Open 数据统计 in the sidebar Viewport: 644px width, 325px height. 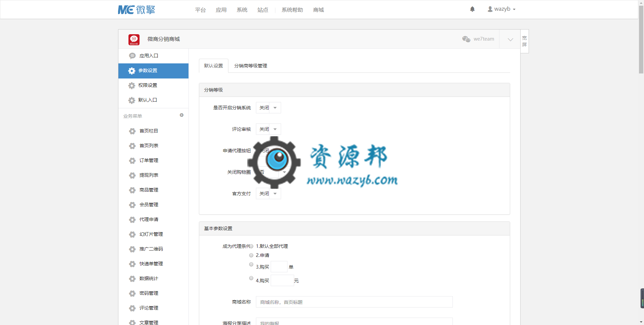pos(153,279)
